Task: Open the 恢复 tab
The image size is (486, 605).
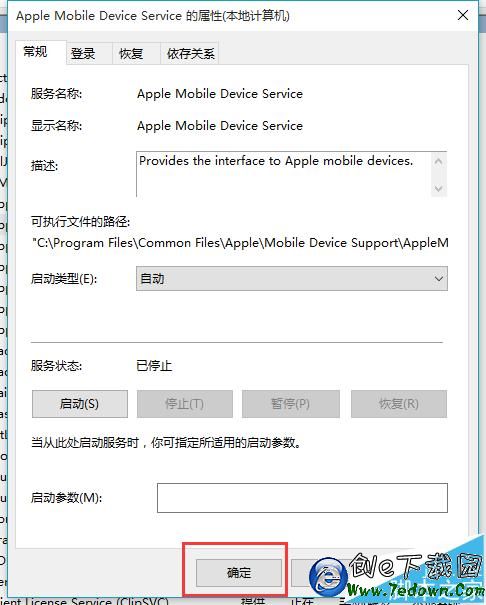Action: [x=131, y=53]
